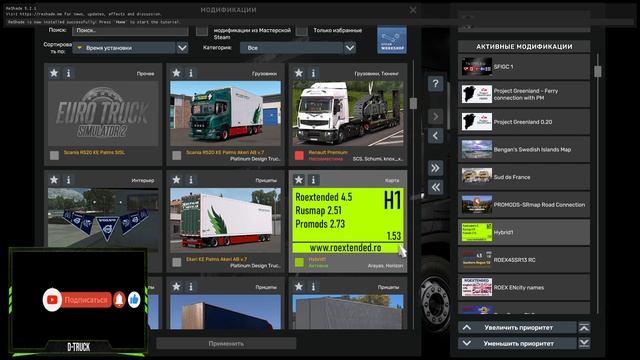Show info for grey trailer mod card
The width and height of the screenshot is (640, 360).
(313, 287)
